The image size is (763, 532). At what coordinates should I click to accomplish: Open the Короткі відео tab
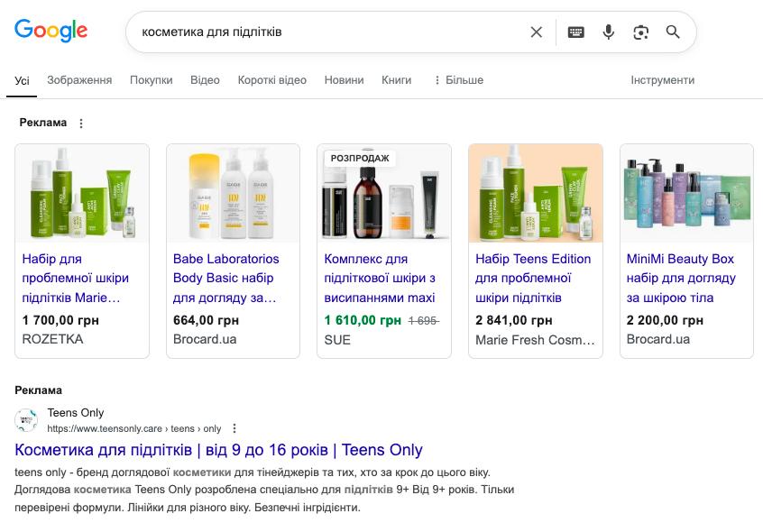[x=272, y=80]
